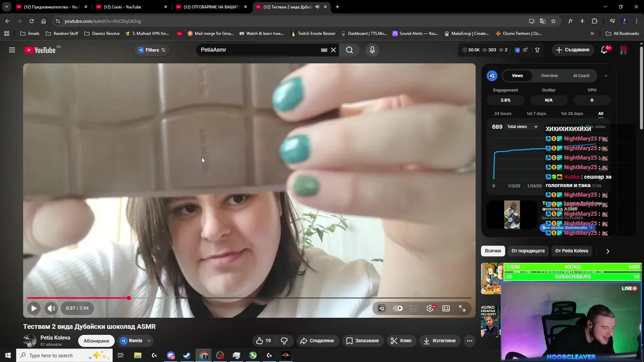Viewport: 644px width, 362px height.
Task: Reload the current page
Action: [x=31, y=21]
